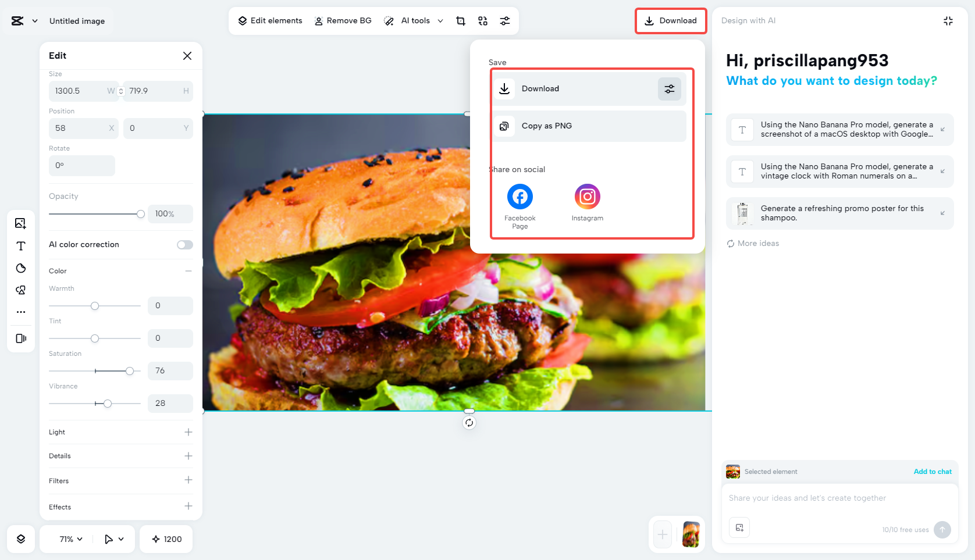Image resolution: width=975 pixels, height=560 pixels.
Task: Click the 1200 credits button
Action: pos(166,539)
